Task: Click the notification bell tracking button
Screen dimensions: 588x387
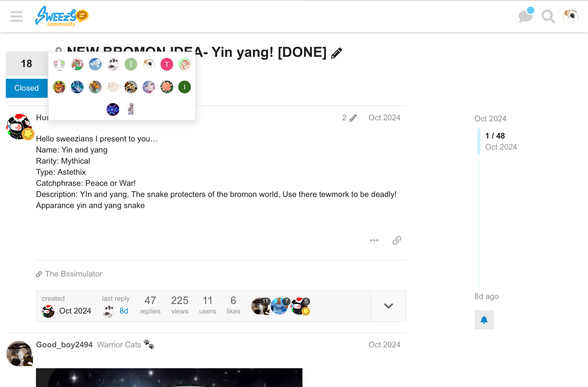Action: tap(484, 320)
